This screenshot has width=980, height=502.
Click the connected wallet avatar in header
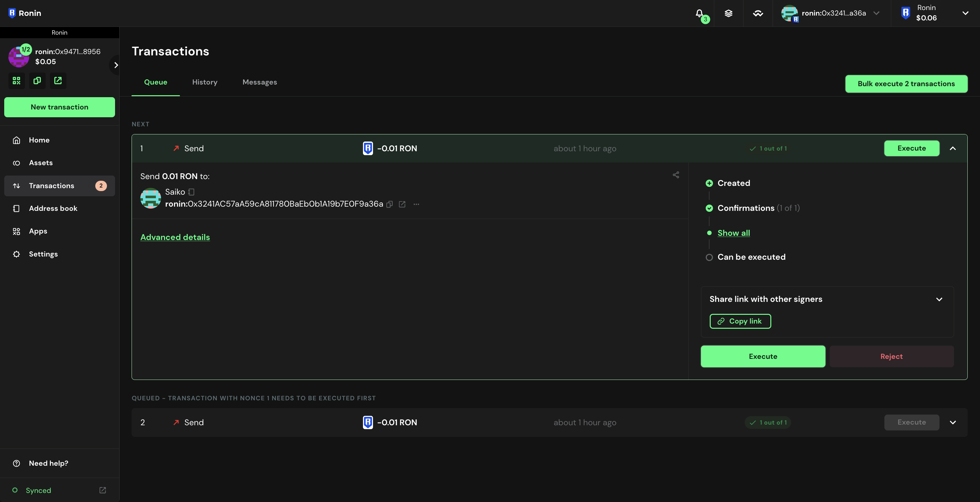789,13
